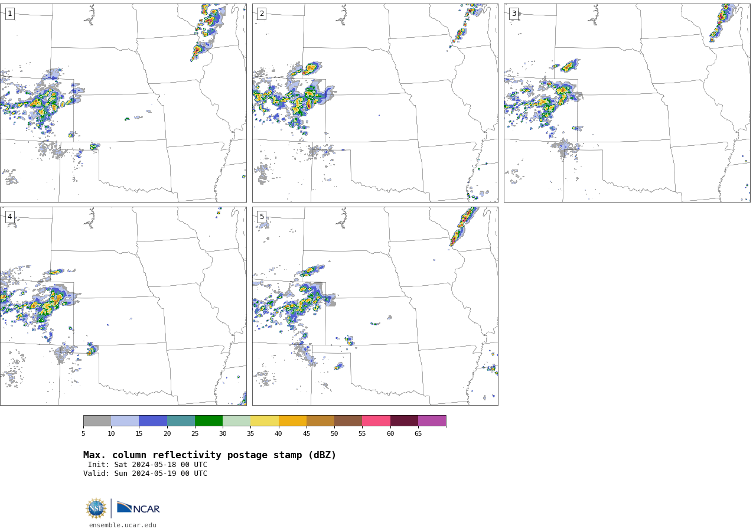The image size is (756, 532).
Task: Open ensemble member 5 reflectivity map
Action: (375, 306)
